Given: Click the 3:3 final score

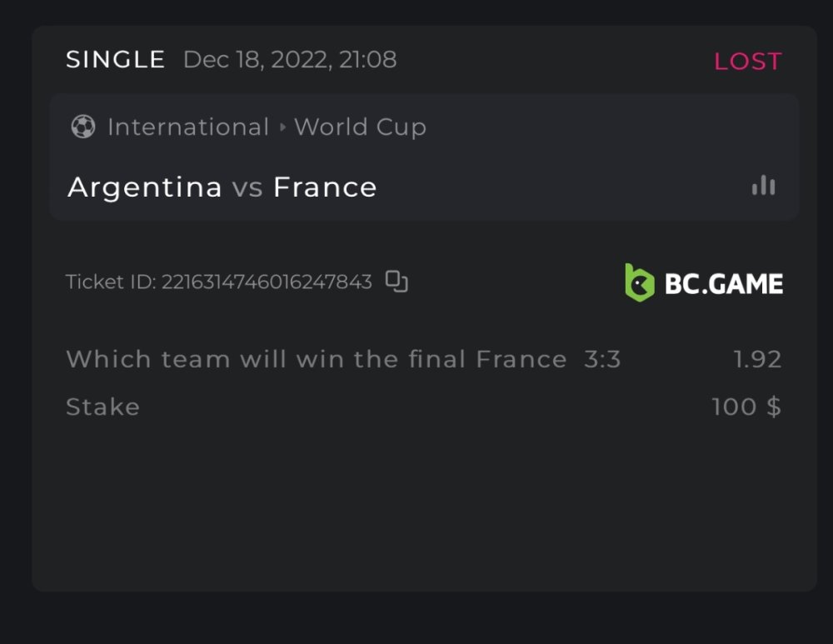Looking at the screenshot, I should (x=602, y=359).
